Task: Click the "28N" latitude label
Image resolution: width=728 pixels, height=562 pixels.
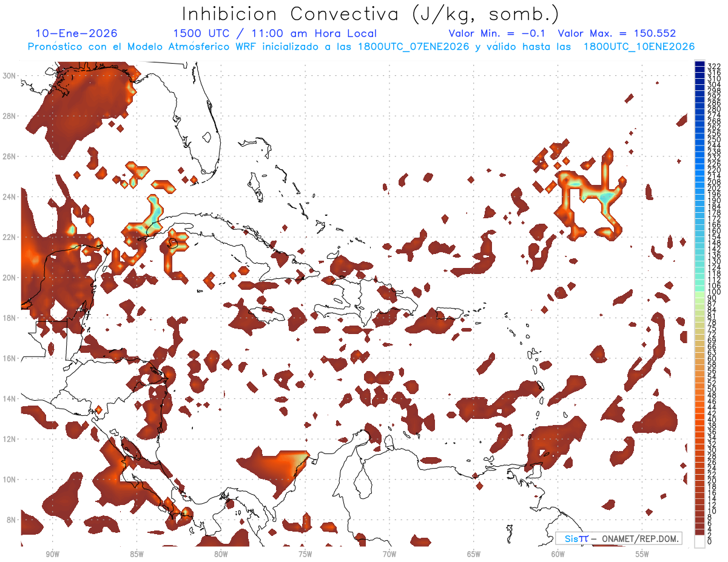Action: tap(10, 116)
